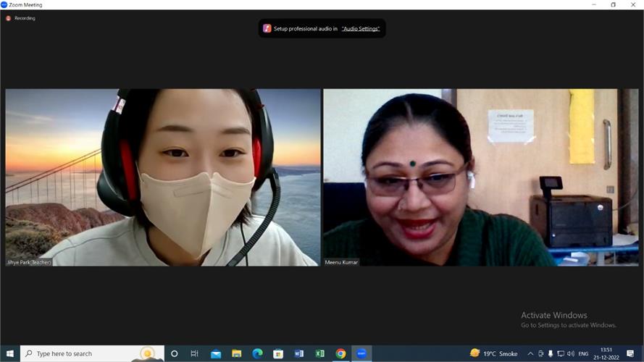Image resolution: width=644 pixels, height=362 pixels.
Task: Open File Explorer from taskbar
Action: (x=236, y=353)
